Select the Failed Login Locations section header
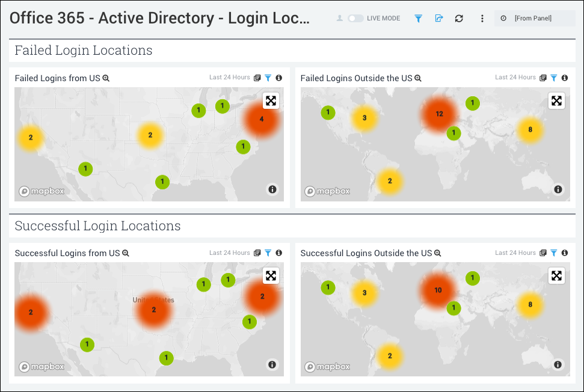The width and height of the screenshot is (584, 392). point(83,51)
